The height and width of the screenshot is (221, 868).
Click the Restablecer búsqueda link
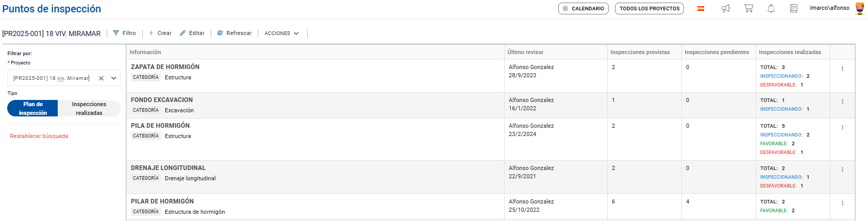pos(39,136)
